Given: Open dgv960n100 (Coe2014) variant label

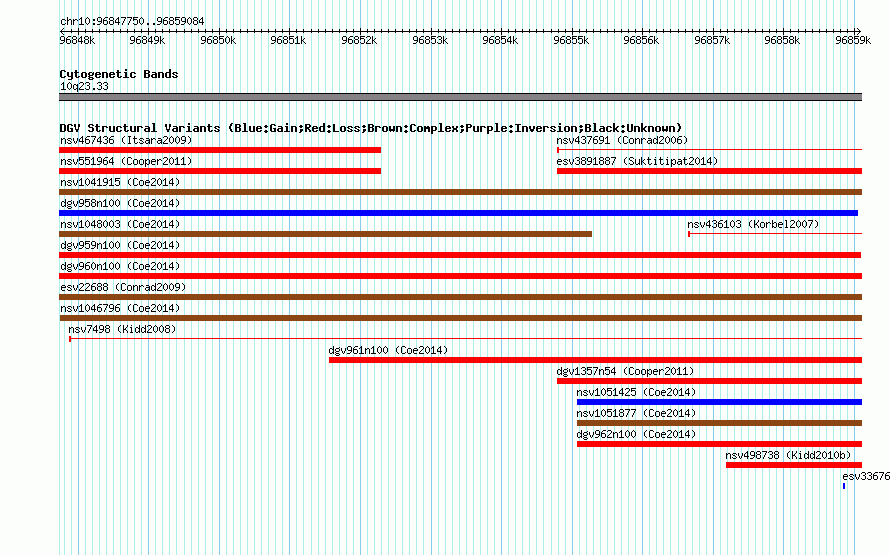Looking at the screenshot, I should (120, 266).
